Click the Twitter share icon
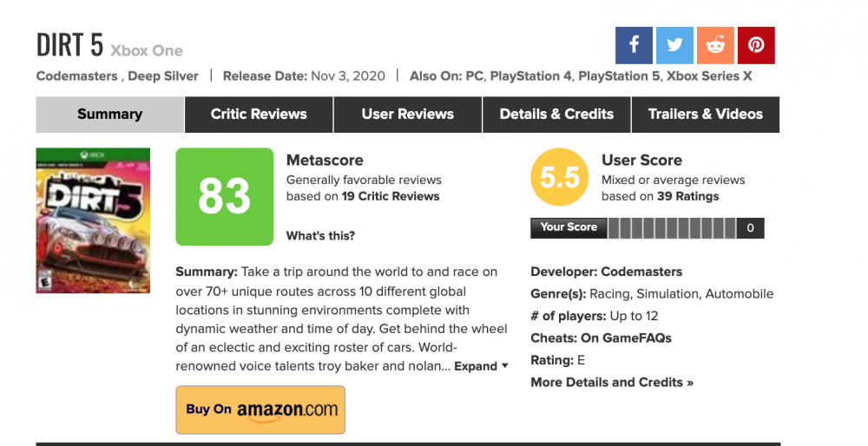This screenshot has height=446, width=868. (x=674, y=45)
